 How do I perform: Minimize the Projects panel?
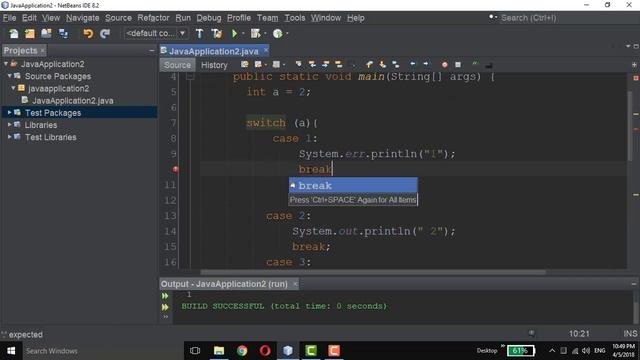tap(151, 50)
